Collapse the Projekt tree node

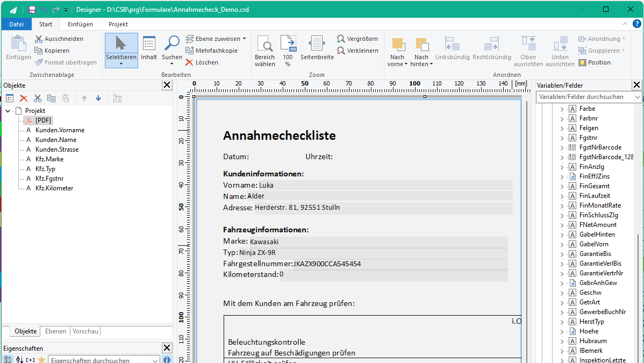click(8, 111)
